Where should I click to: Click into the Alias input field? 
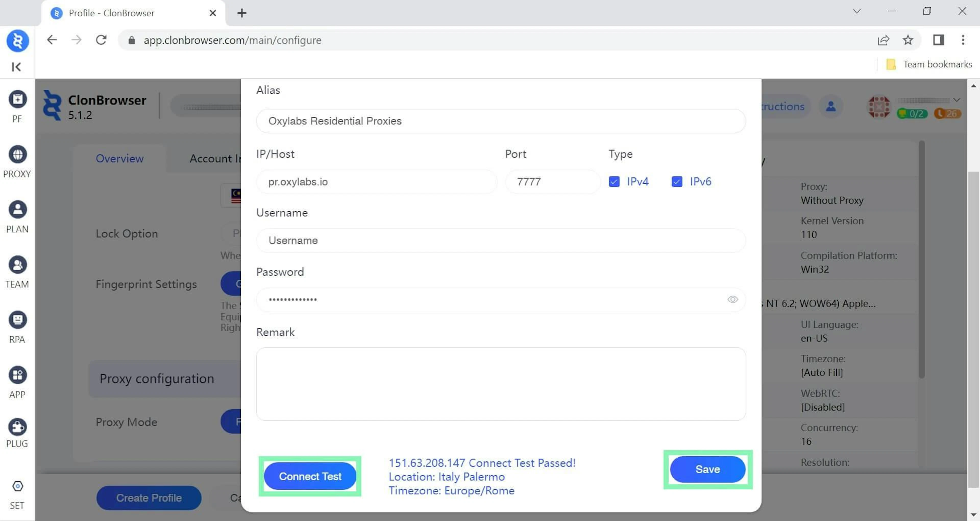click(501, 121)
